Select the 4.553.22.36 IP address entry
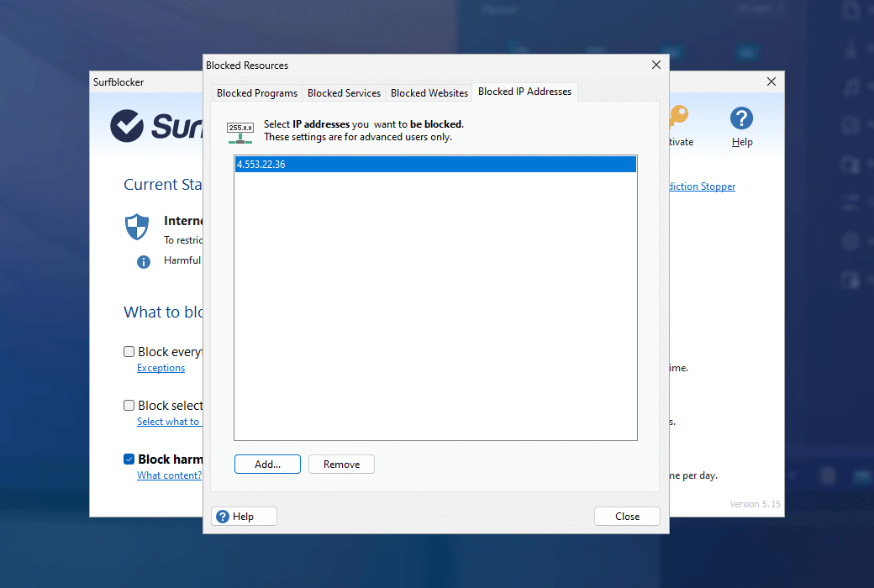The height and width of the screenshot is (588, 874). tap(435, 165)
